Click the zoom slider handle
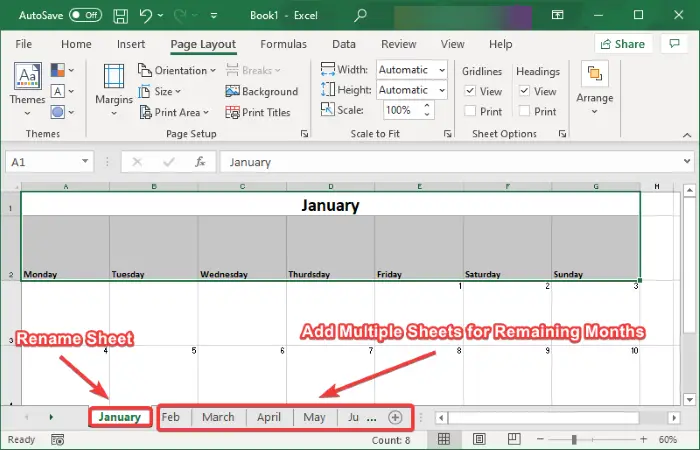Image resolution: width=700 pixels, height=450 pixels. pyautogui.click(x=574, y=440)
